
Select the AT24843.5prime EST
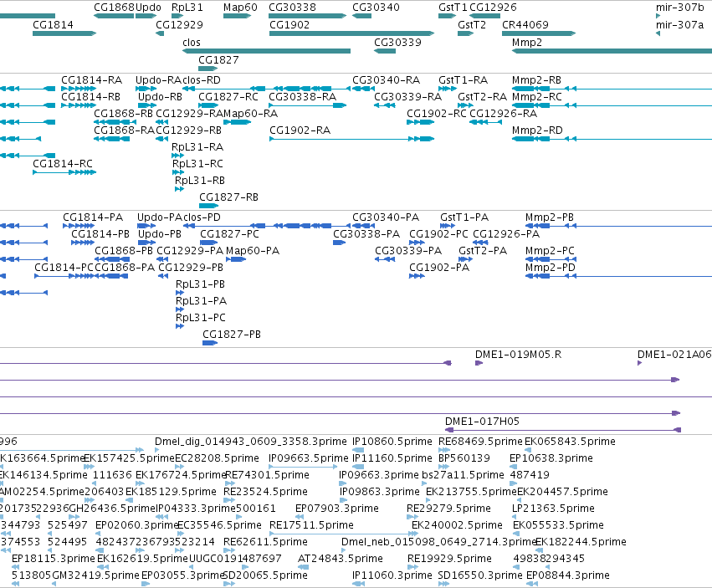[x=304, y=567]
